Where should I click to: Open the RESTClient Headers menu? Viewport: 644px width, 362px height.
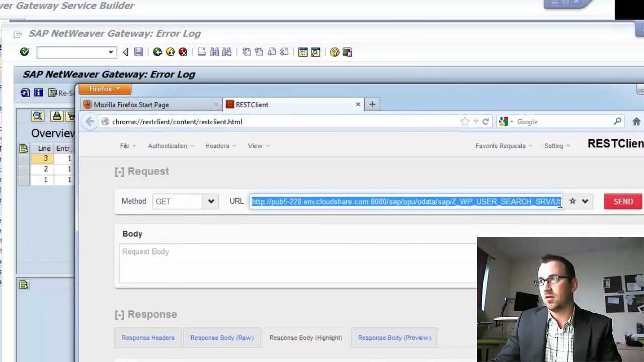pos(220,146)
